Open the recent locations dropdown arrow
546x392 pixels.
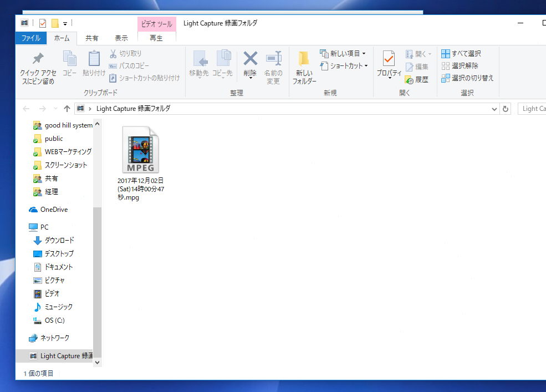[55, 109]
